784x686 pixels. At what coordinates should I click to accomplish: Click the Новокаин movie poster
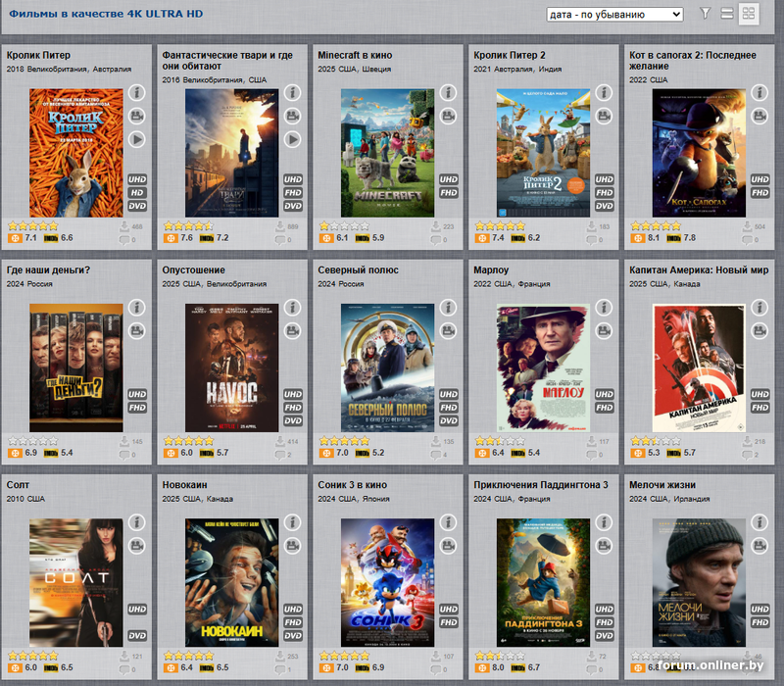pyautogui.click(x=231, y=582)
